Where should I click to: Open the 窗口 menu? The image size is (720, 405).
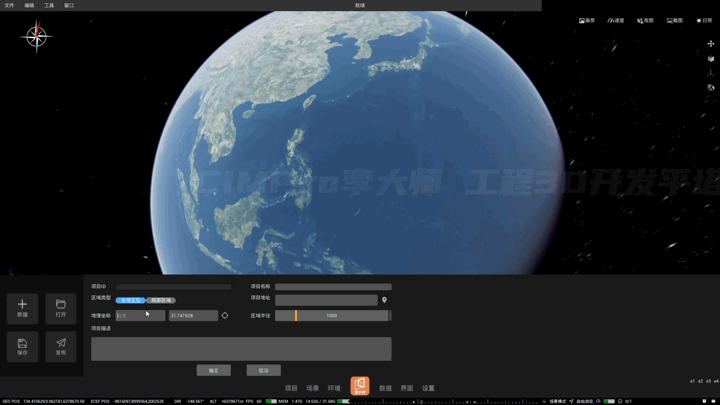pos(69,6)
